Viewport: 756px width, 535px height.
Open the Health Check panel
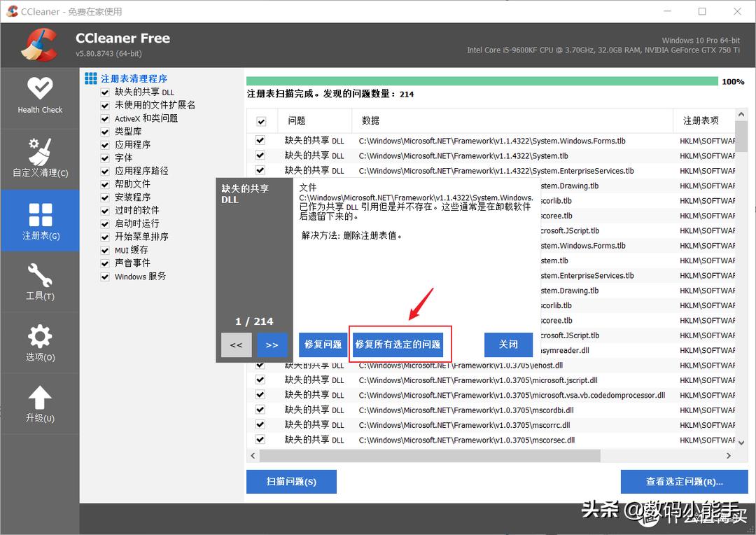click(x=40, y=95)
